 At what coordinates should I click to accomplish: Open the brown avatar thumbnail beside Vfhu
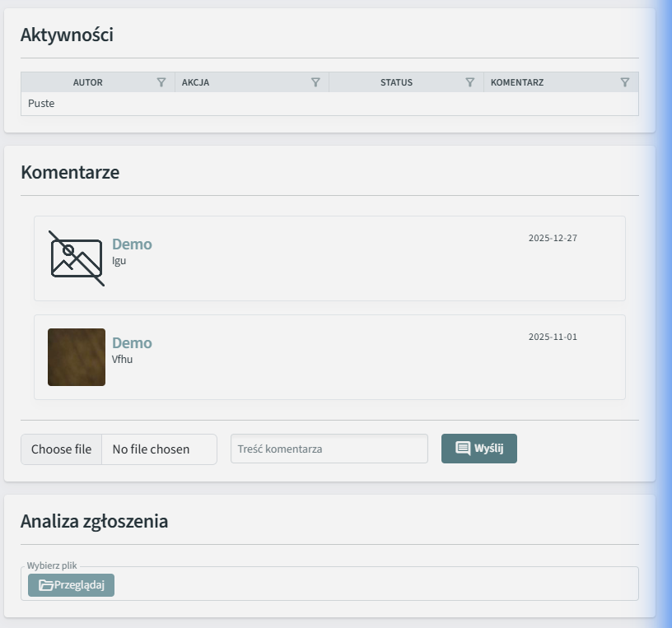click(x=77, y=357)
